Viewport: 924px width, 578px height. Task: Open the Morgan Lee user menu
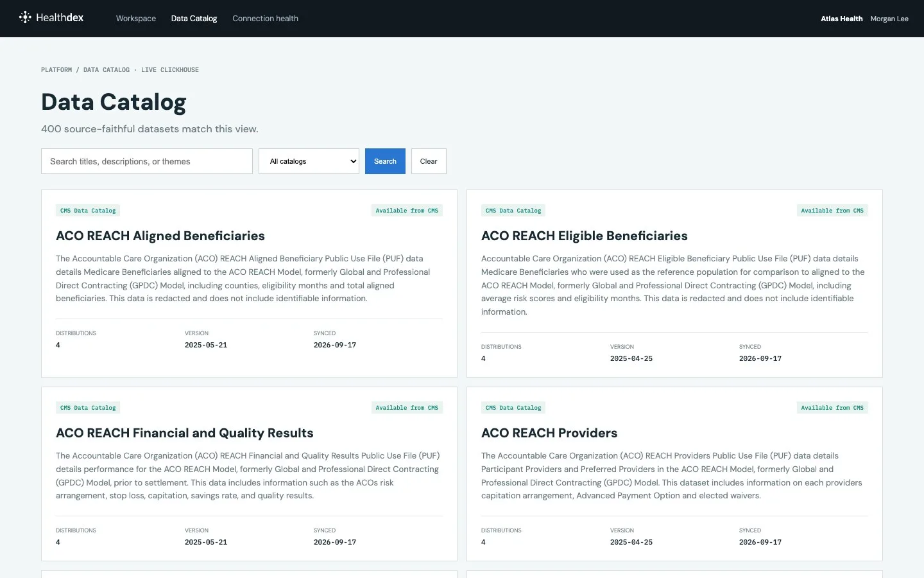point(889,19)
